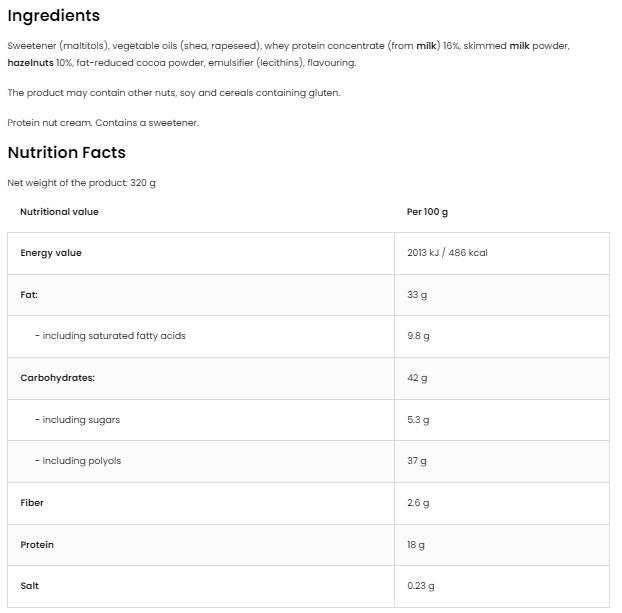Select the 33 g fat value

[x=417, y=295]
